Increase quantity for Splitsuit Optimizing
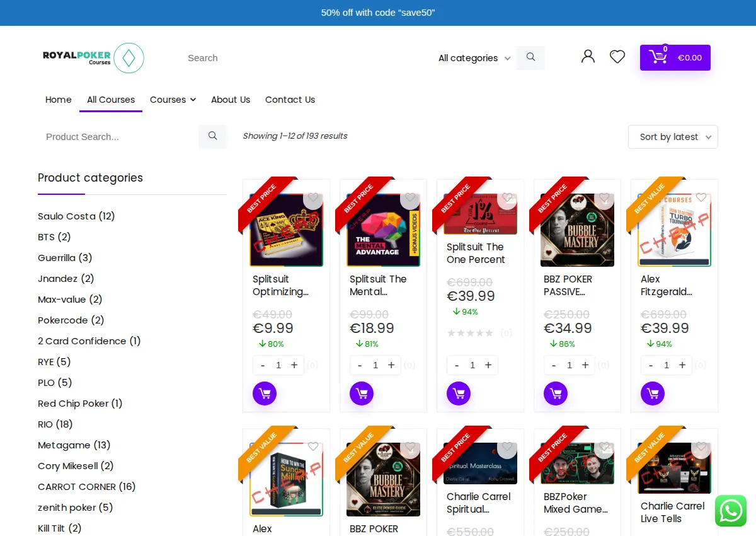 pos(294,365)
